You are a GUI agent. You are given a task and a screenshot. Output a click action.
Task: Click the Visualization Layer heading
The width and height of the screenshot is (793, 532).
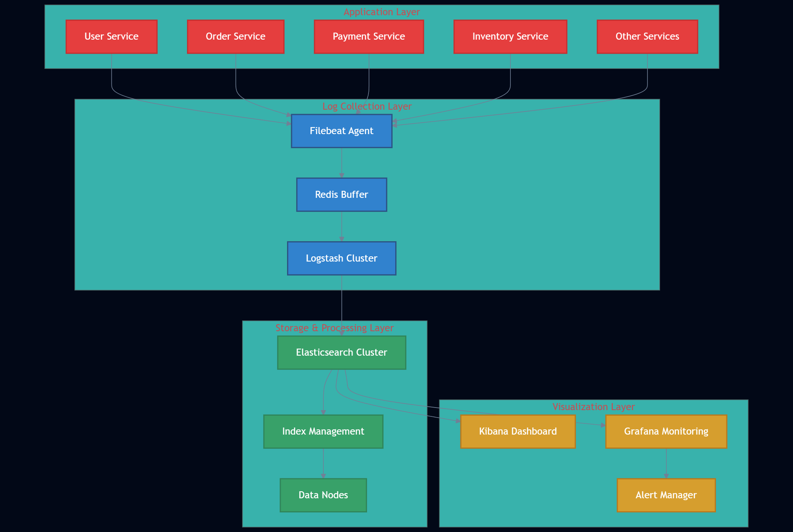(x=593, y=407)
